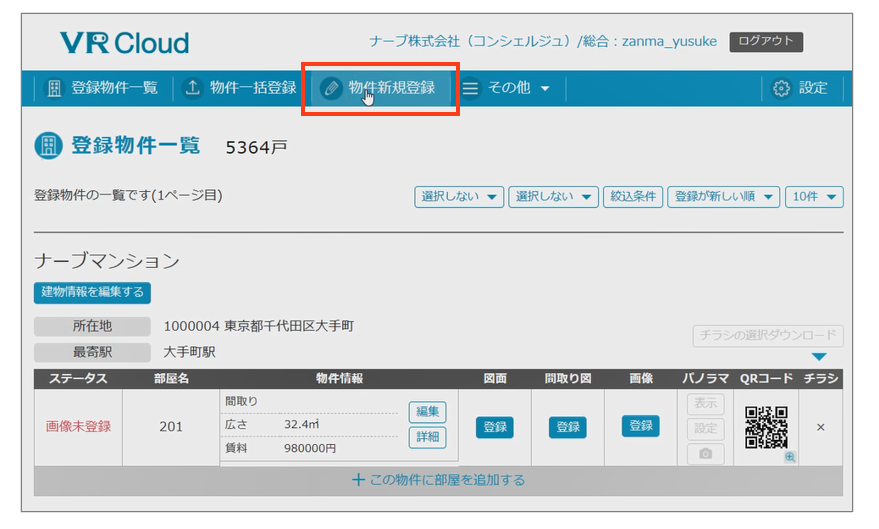Click the settings gear icon
Screen dimensions: 879x529
click(782, 88)
